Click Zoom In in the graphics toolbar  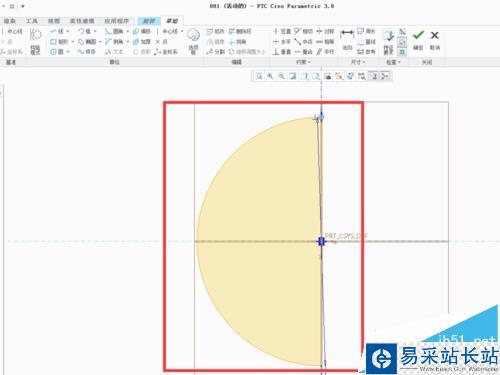coord(270,76)
